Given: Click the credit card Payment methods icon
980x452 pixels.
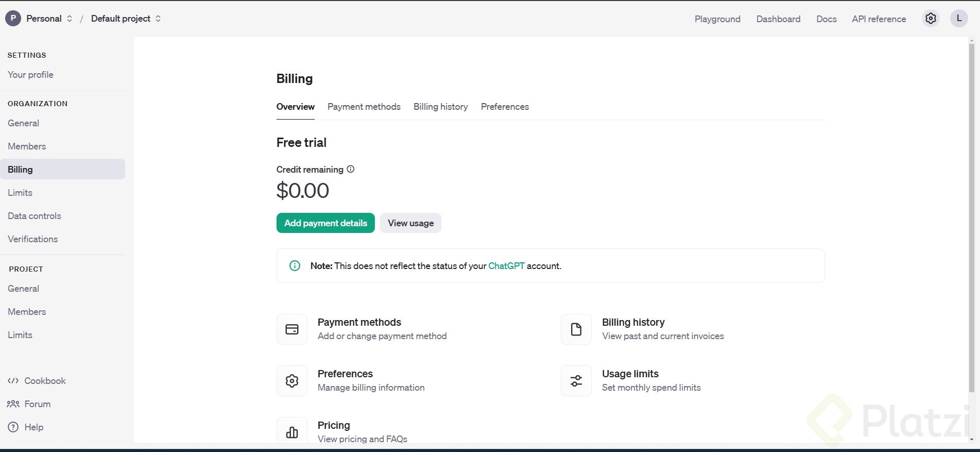Looking at the screenshot, I should tap(292, 329).
